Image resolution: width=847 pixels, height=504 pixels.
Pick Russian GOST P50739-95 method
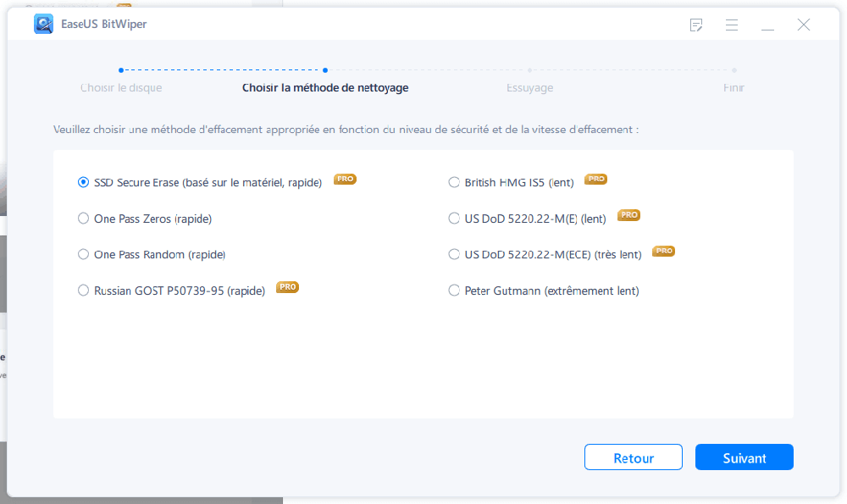(x=83, y=291)
